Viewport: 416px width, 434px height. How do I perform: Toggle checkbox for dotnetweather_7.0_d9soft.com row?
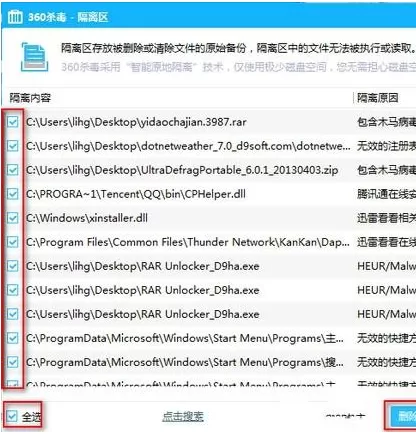coord(13,146)
